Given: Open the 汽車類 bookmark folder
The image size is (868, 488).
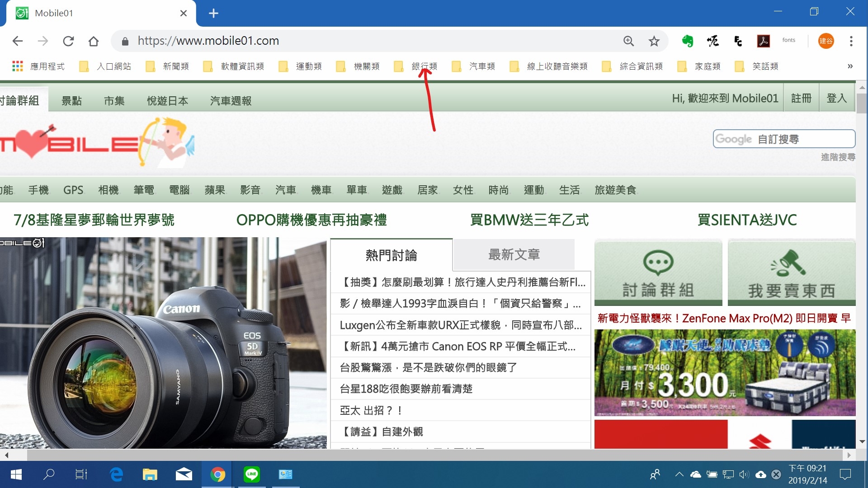Looking at the screenshot, I should (473, 66).
